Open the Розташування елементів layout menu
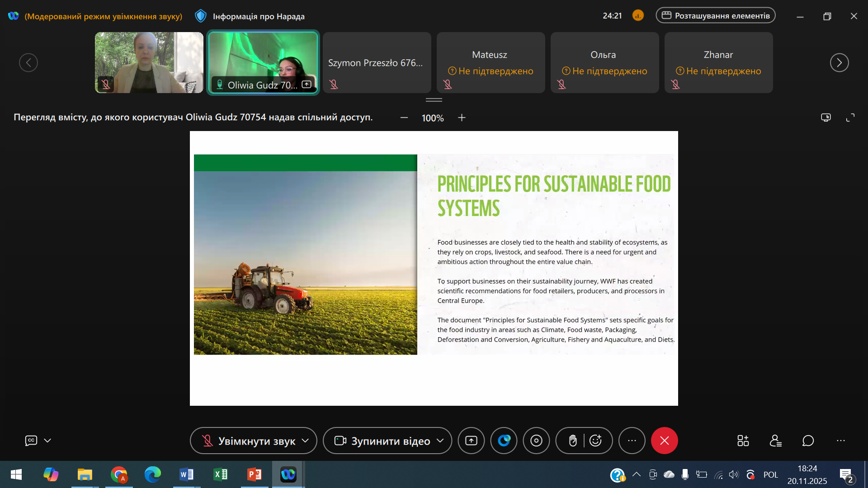Image resolution: width=868 pixels, height=488 pixels. pos(715,15)
